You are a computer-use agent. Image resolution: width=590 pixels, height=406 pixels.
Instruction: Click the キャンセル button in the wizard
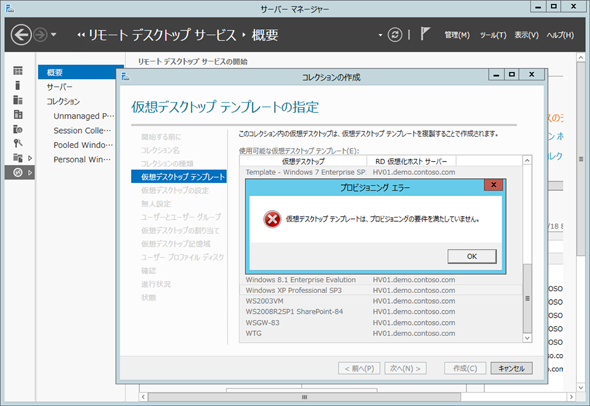511,368
